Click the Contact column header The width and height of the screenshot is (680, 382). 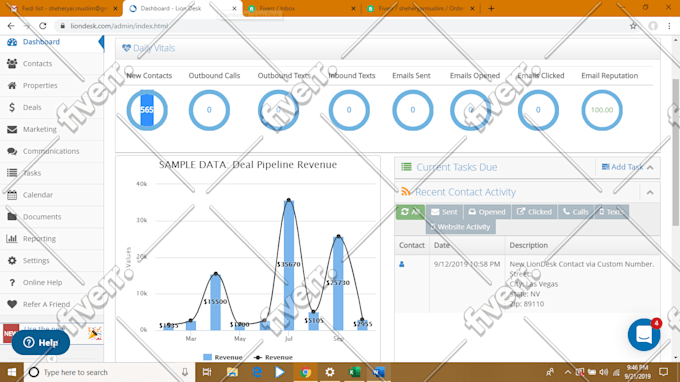click(412, 245)
